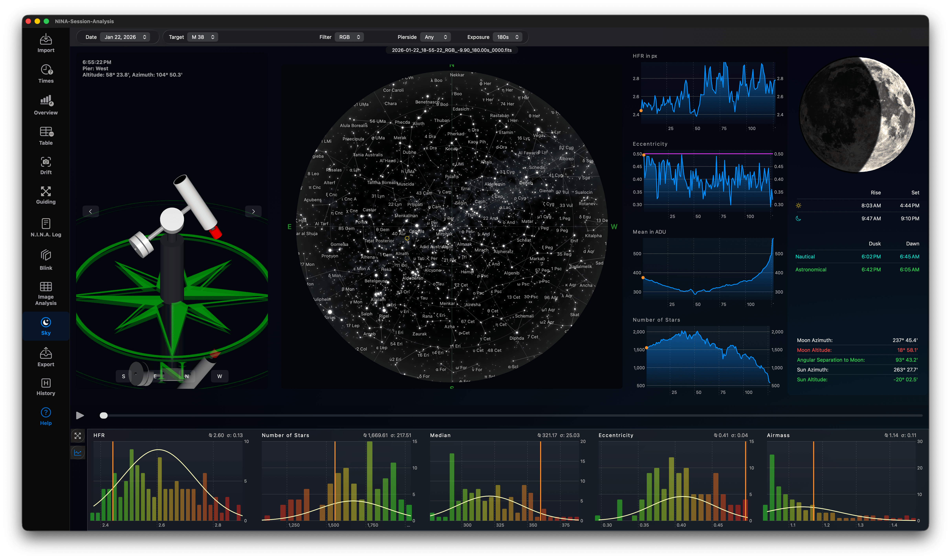Click the Astronomical twilight label
The image size is (951, 560).
[x=811, y=269]
